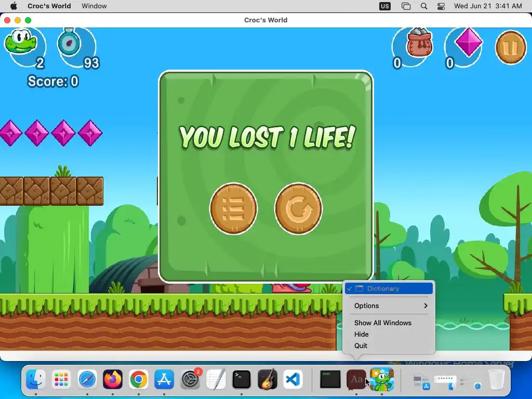This screenshot has height=399, width=532.
Task: Open the Croc's World app menu
Action: pos(49,6)
